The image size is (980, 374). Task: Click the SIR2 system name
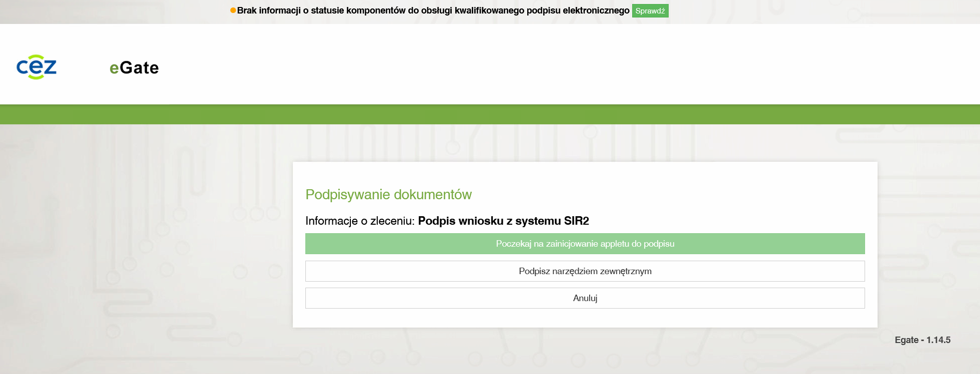pos(577,221)
